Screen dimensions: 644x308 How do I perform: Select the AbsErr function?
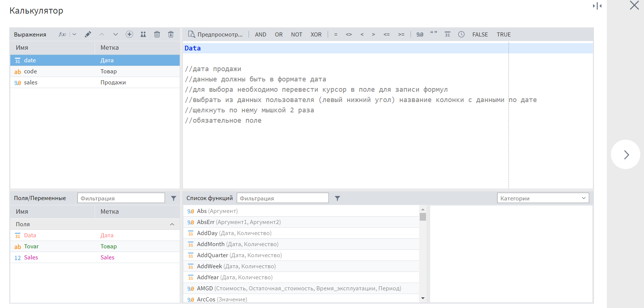click(301, 222)
